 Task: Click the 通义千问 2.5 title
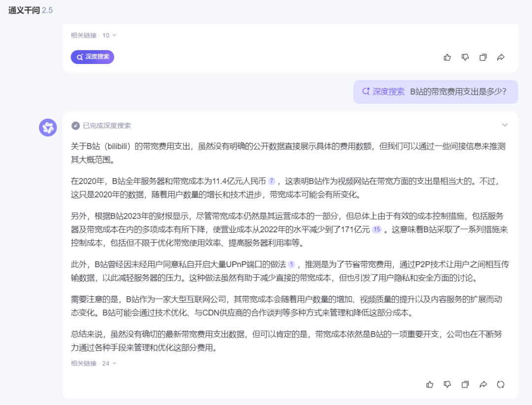click(x=31, y=10)
